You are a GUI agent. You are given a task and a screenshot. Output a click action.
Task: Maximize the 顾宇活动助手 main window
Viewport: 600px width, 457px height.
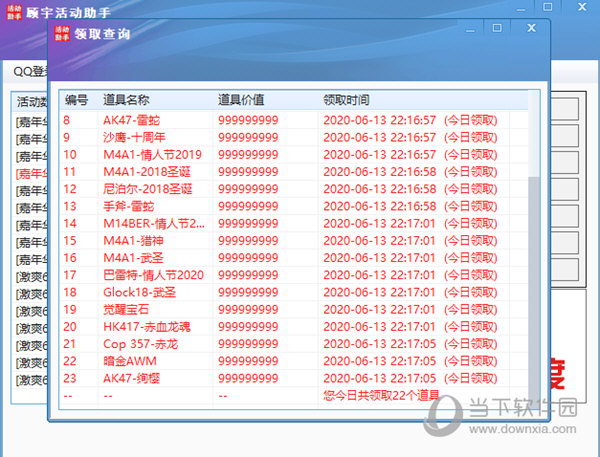[548, 7]
